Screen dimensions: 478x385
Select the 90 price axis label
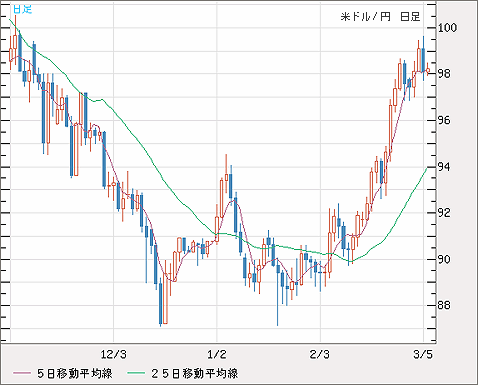coord(444,259)
